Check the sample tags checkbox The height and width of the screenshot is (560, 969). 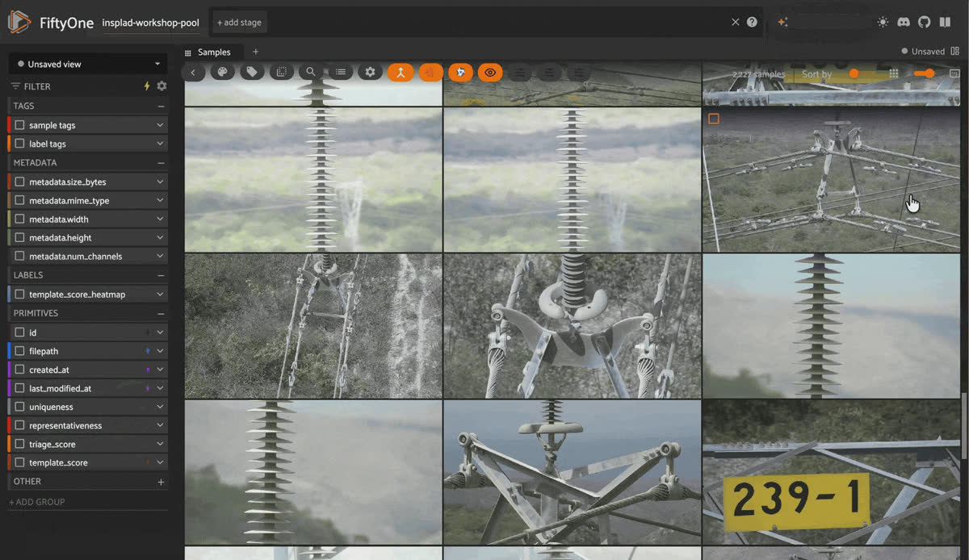pyautogui.click(x=19, y=125)
